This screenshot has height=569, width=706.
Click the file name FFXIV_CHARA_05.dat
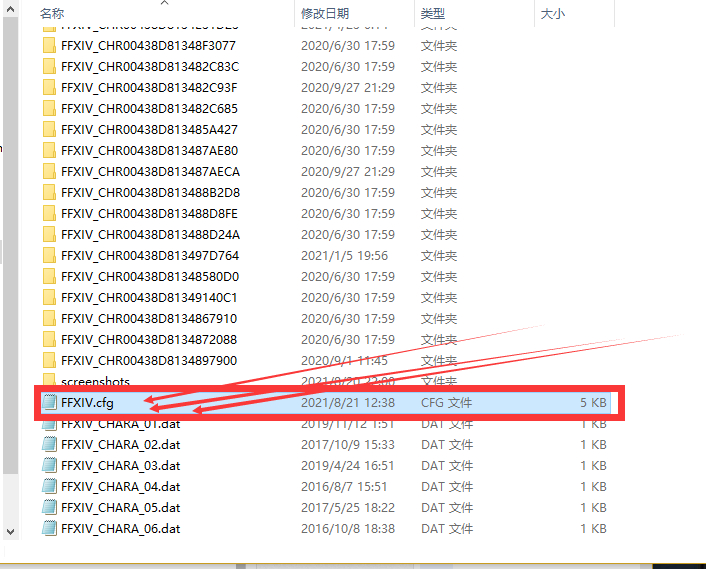click(x=121, y=508)
